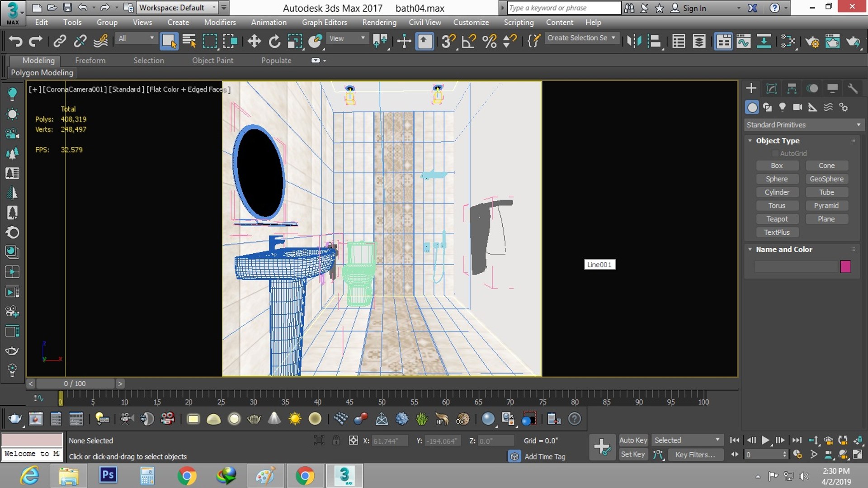This screenshot has width=868, height=488.
Task: Switch to Lights category icon
Action: (x=782, y=107)
